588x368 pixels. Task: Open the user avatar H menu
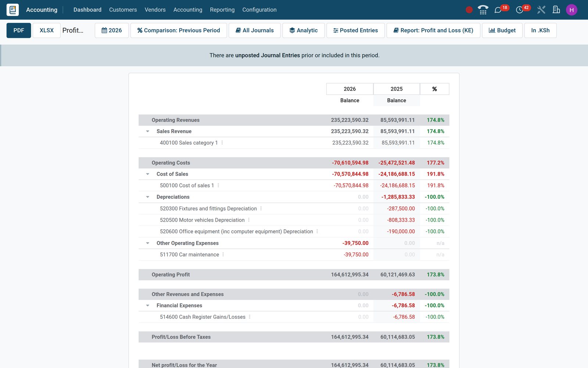[x=571, y=10]
